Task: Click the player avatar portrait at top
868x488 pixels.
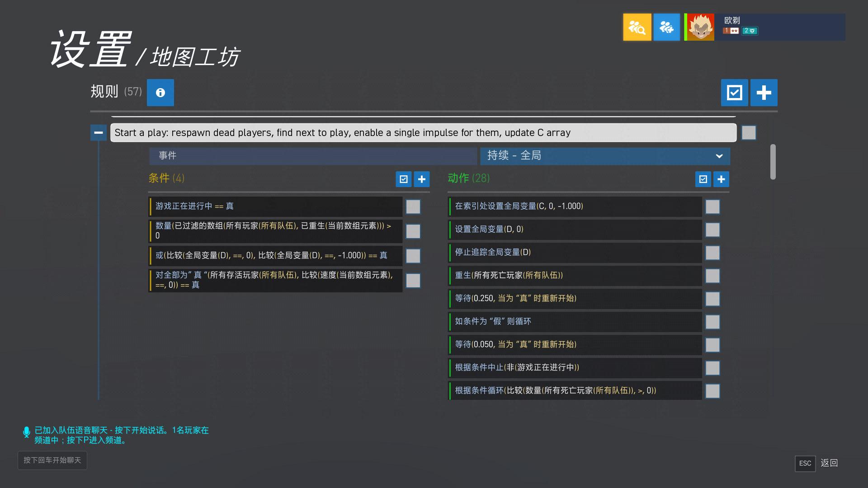Action: coord(700,27)
